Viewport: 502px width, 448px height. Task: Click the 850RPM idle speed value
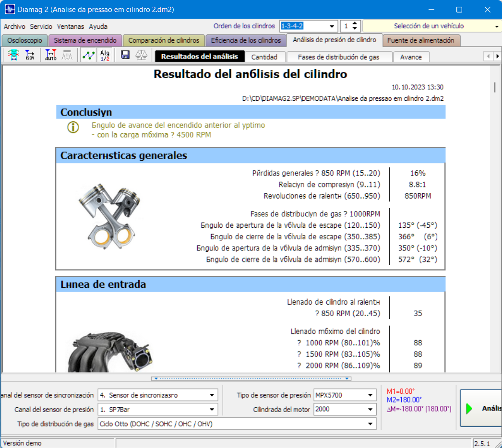(x=418, y=196)
